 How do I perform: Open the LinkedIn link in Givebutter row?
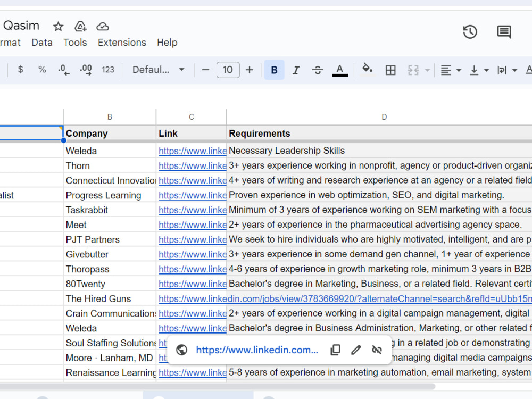pyautogui.click(x=193, y=254)
